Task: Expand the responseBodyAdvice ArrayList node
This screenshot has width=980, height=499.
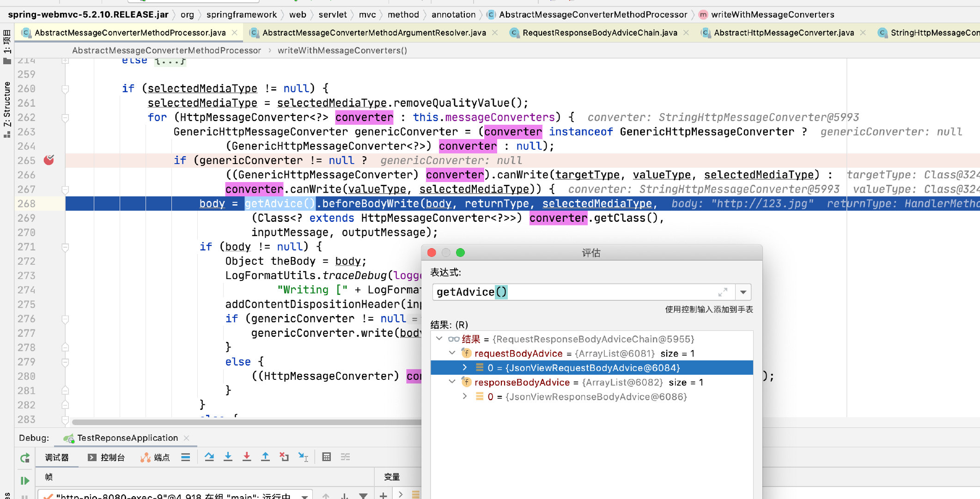Action: [452, 383]
